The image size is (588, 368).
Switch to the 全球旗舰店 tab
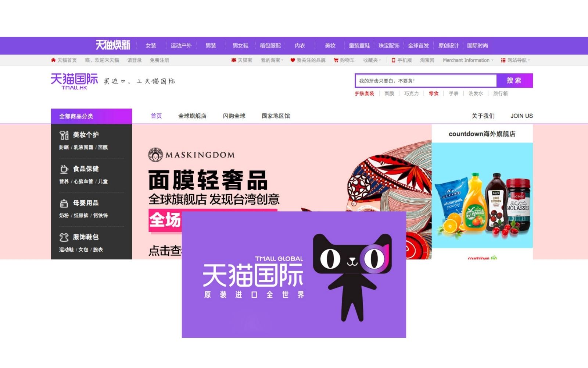[x=192, y=116]
